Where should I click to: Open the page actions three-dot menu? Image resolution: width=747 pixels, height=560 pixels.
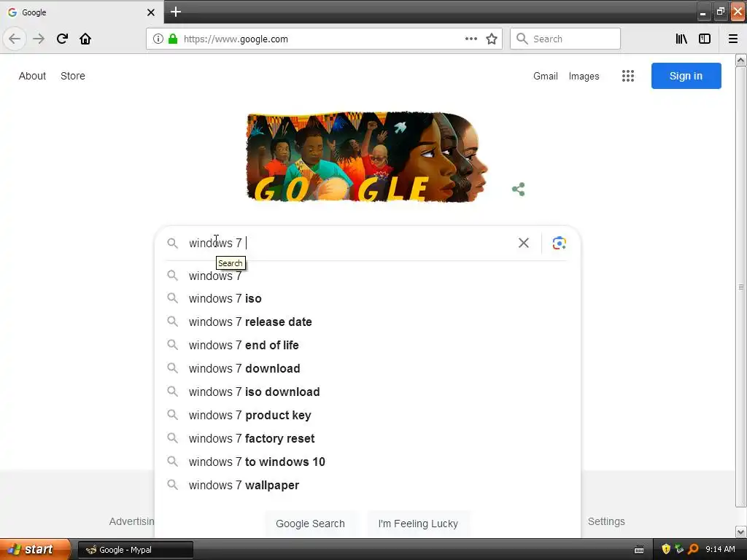pyautogui.click(x=471, y=39)
